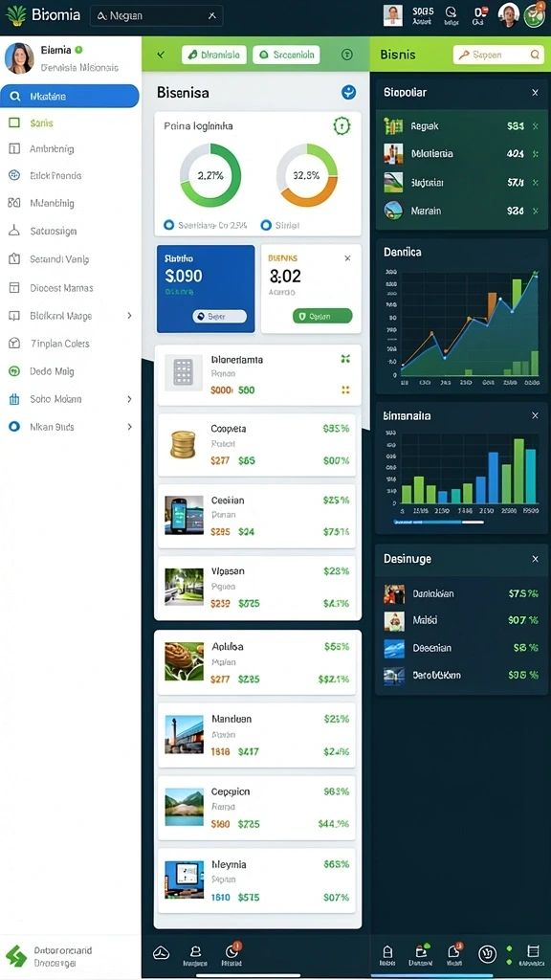Click the green button in 8.02 card
This screenshot has width=551, height=980.
coord(322,316)
